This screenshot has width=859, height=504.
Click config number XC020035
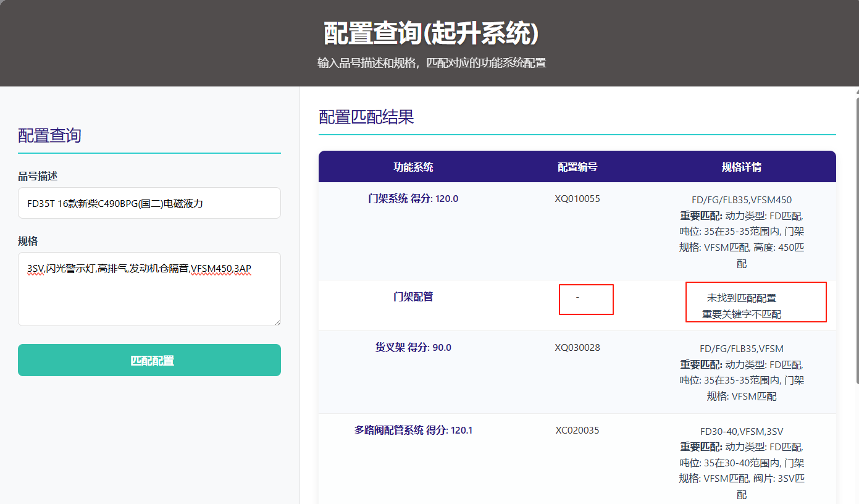click(577, 430)
